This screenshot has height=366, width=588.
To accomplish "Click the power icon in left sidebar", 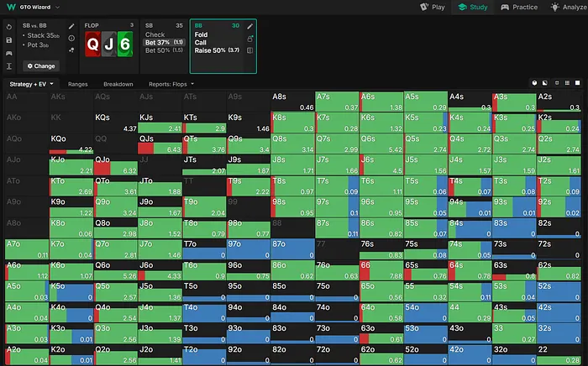I will coord(8,26).
